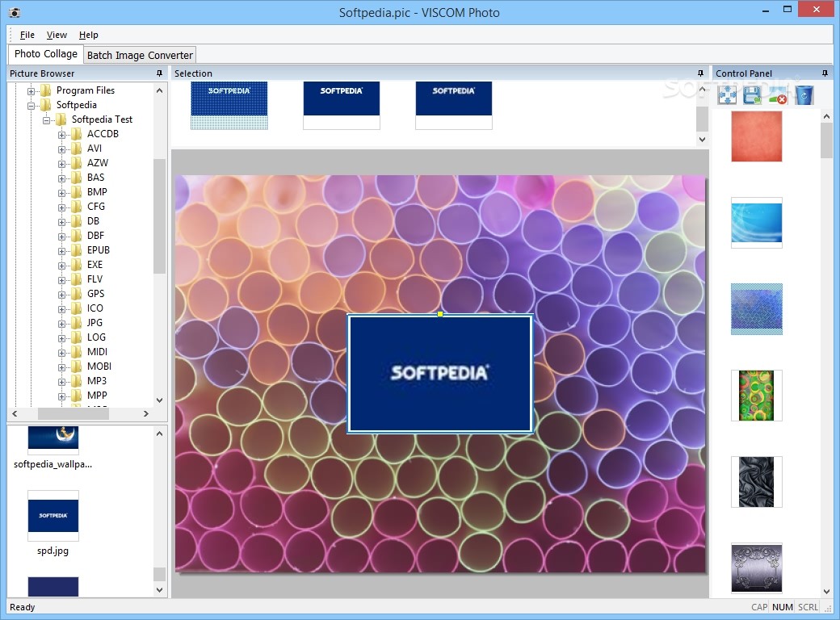Viewport: 840px width, 620px height.
Task: Click the folder tree scroll left arrow
Action: (x=15, y=413)
